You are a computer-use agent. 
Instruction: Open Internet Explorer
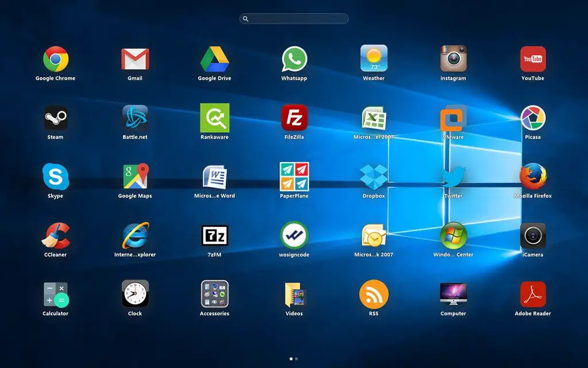[x=136, y=235]
